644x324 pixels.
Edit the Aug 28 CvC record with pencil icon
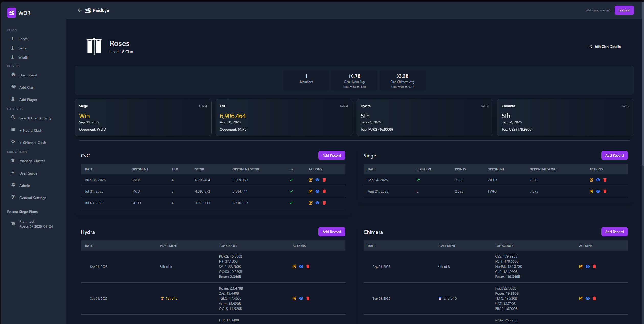(x=310, y=180)
